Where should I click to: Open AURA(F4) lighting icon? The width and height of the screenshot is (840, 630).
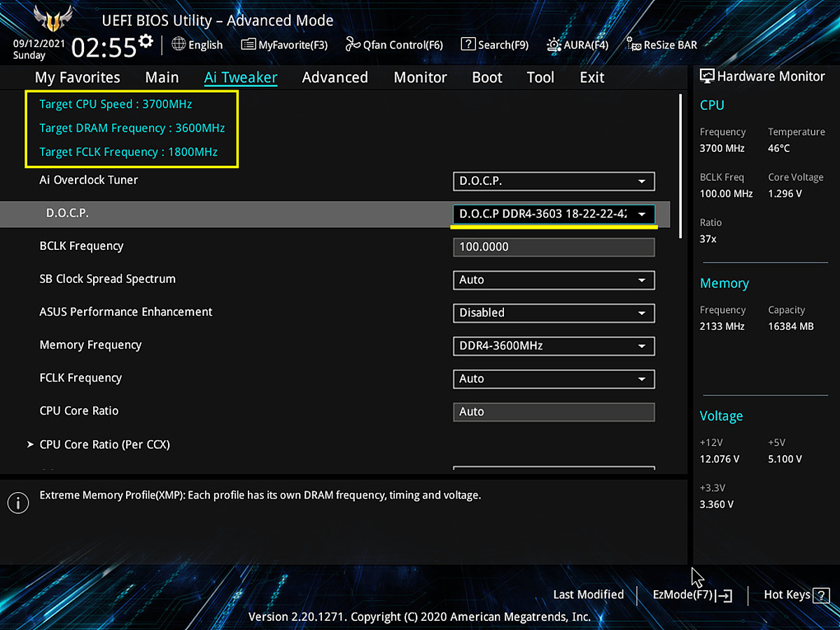point(554,45)
